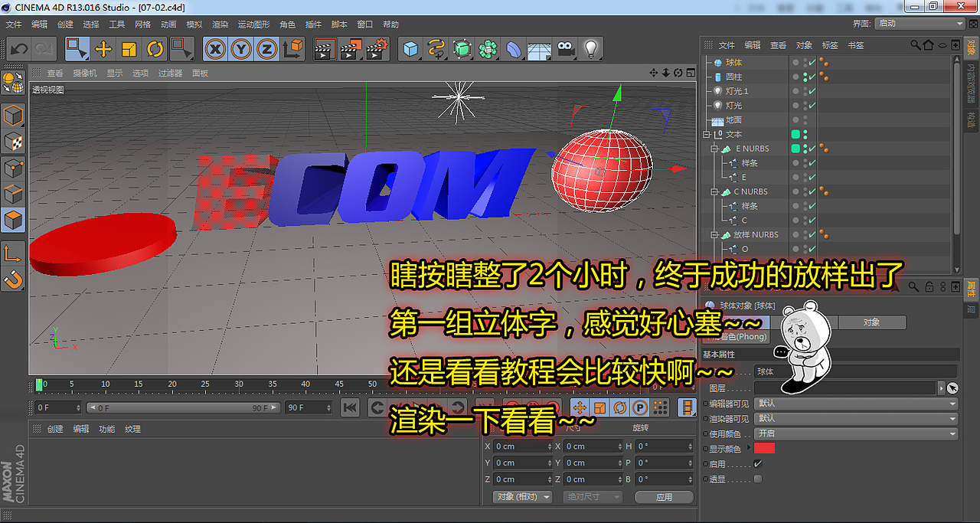Viewport: 980px width, 523px height.
Task: Open the 过滤器 viewport menu
Action: pos(170,74)
